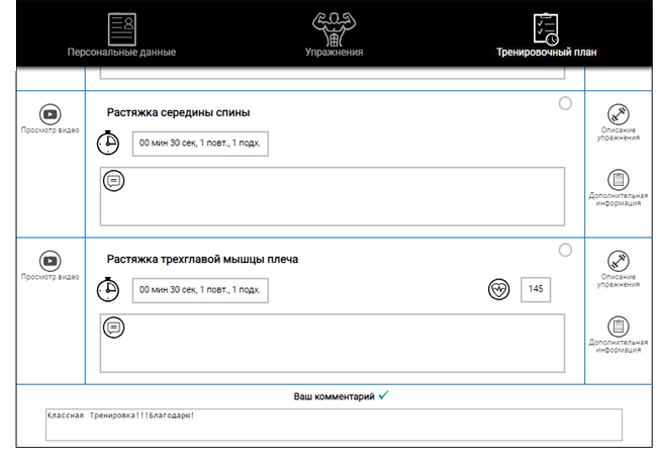Viewport: 660px width, 461px height.
Task: Click the comment bubble icon in middle-back stretch
Action: pos(114,181)
